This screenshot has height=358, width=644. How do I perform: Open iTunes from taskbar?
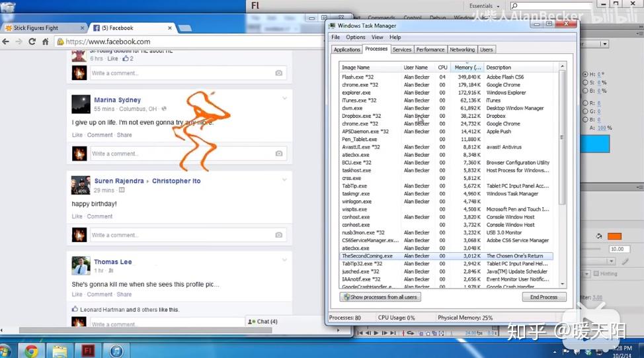(116, 351)
